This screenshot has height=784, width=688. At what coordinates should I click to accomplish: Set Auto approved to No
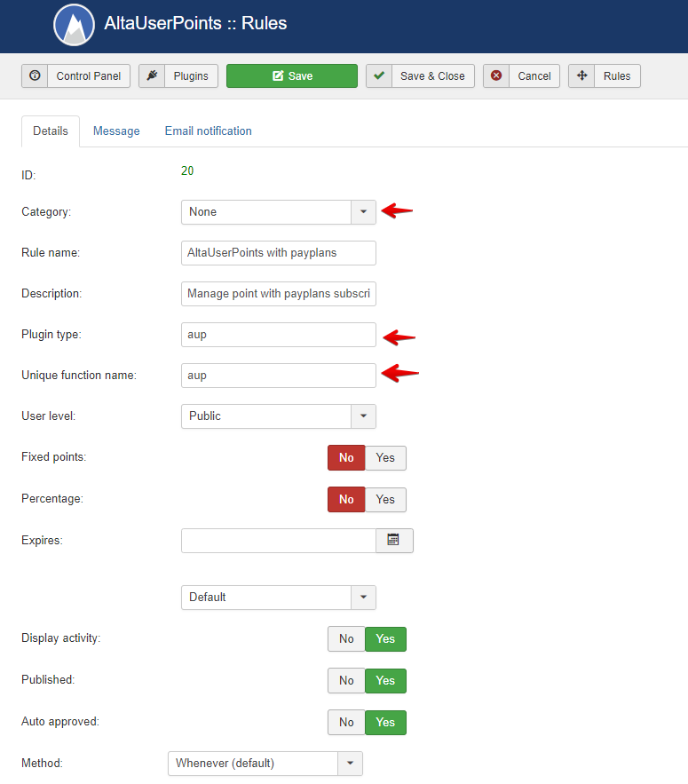(x=346, y=723)
